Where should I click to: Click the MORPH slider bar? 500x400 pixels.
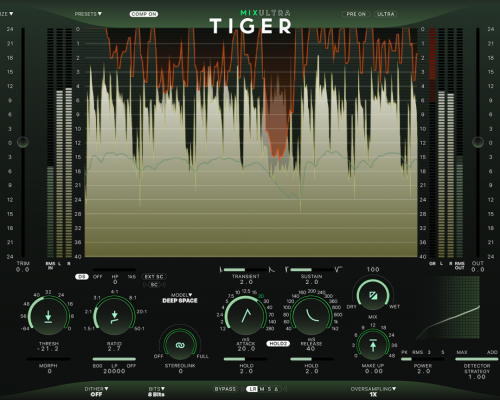click(x=49, y=359)
